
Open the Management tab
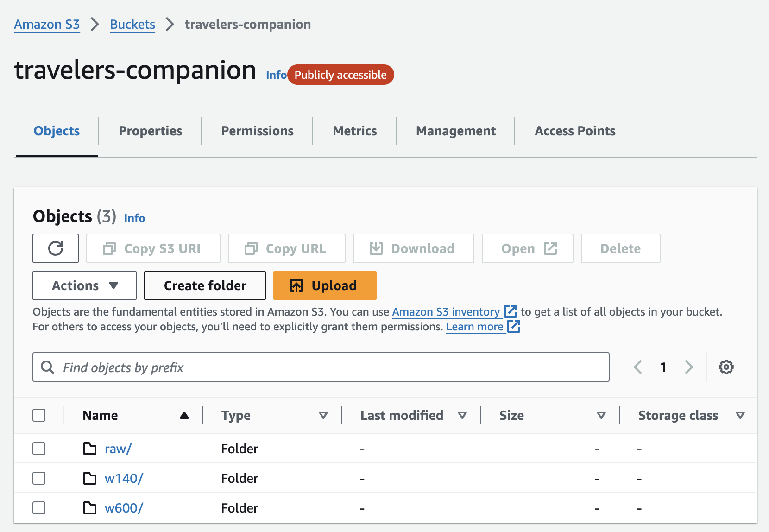point(456,131)
